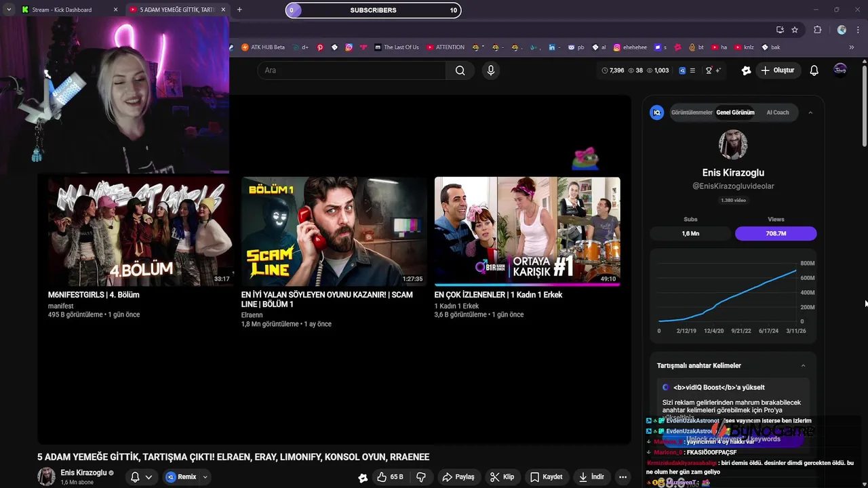Grab the page vertical scrollbar
The image size is (868, 488).
(864, 105)
